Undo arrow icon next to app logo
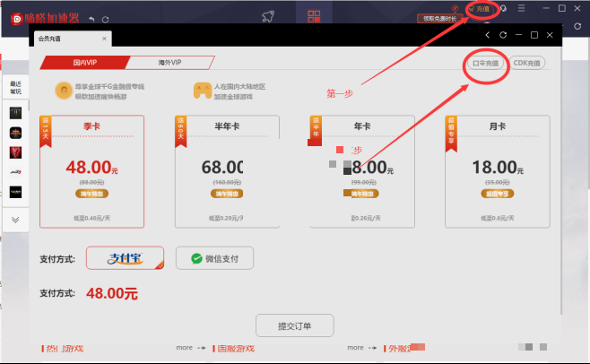The width and height of the screenshot is (590, 364). click(x=91, y=19)
